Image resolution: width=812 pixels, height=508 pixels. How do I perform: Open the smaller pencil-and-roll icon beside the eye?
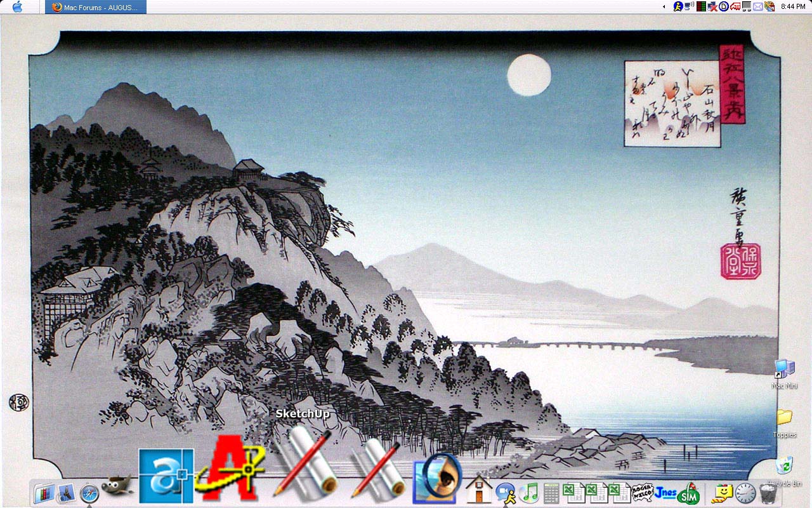tap(378, 470)
